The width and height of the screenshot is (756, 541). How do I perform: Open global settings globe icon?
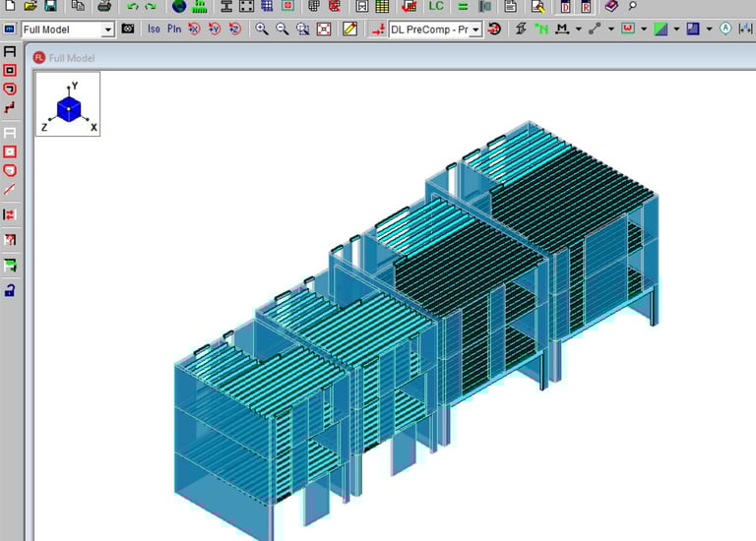(179, 6)
